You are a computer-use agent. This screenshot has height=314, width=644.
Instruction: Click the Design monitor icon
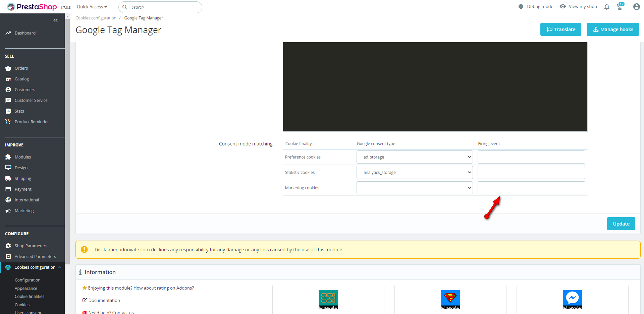(x=8, y=168)
